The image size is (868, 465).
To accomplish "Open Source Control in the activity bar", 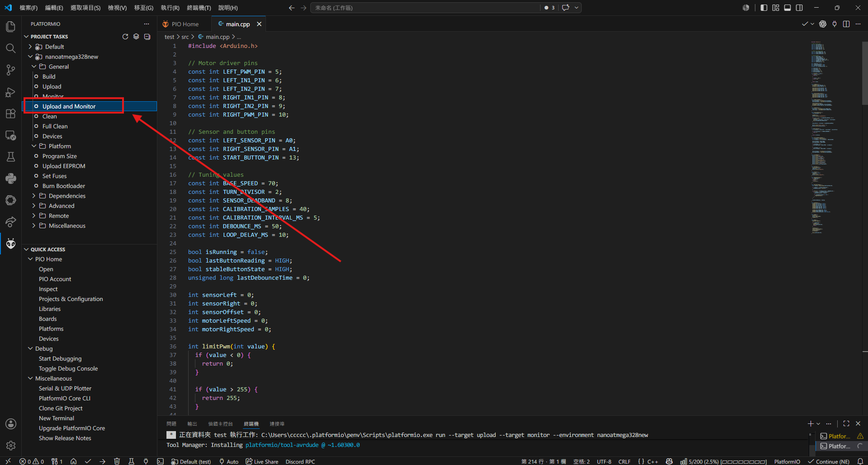I will pyautogui.click(x=10, y=70).
